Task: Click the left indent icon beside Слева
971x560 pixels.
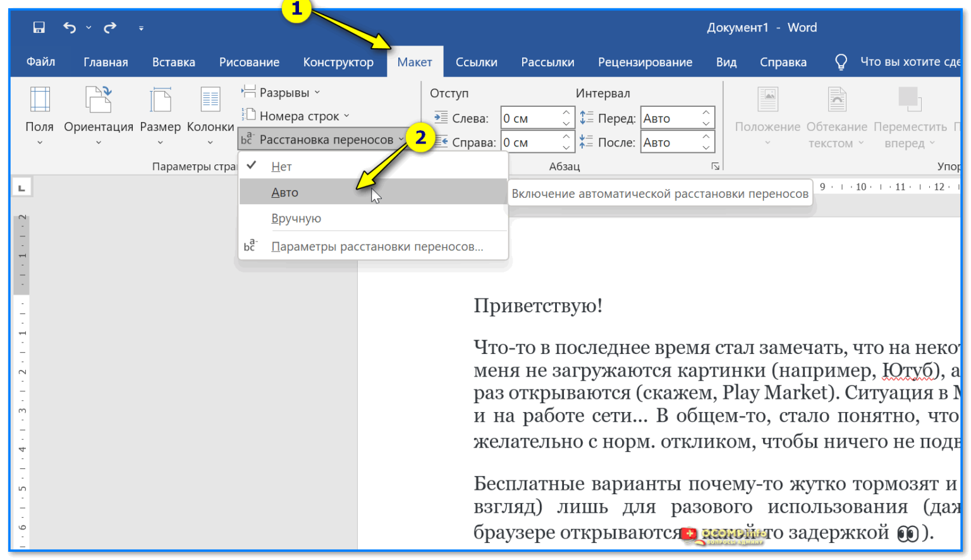Action: [x=441, y=118]
